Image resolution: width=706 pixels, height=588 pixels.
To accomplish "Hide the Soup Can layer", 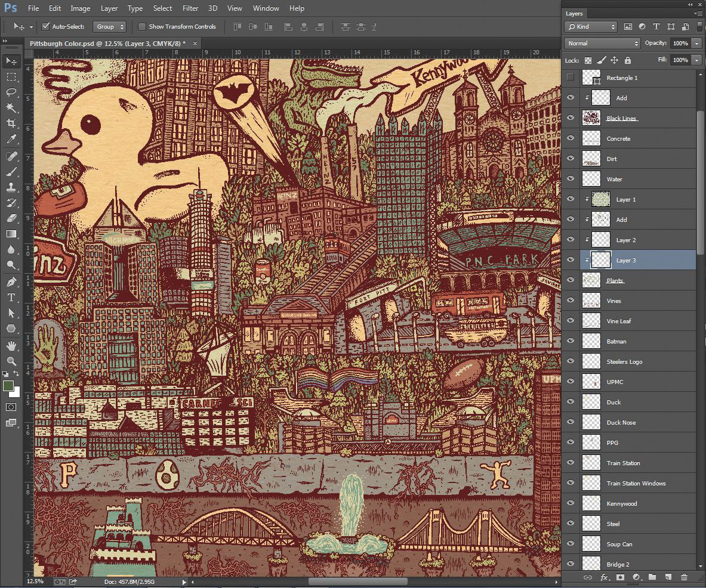I will [x=571, y=543].
